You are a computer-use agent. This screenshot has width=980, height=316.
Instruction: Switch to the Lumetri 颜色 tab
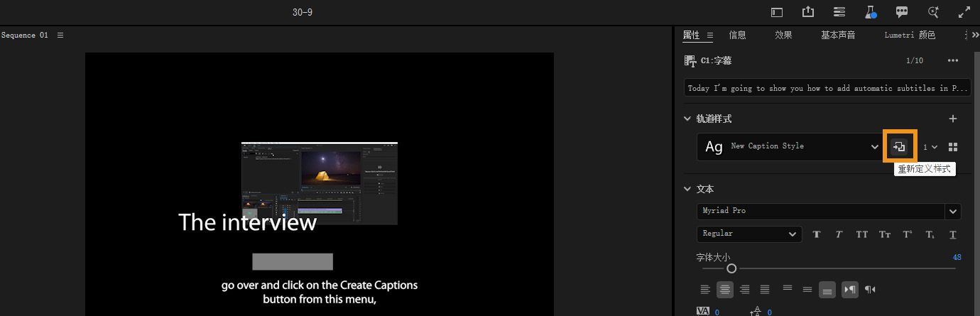[x=910, y=35]
